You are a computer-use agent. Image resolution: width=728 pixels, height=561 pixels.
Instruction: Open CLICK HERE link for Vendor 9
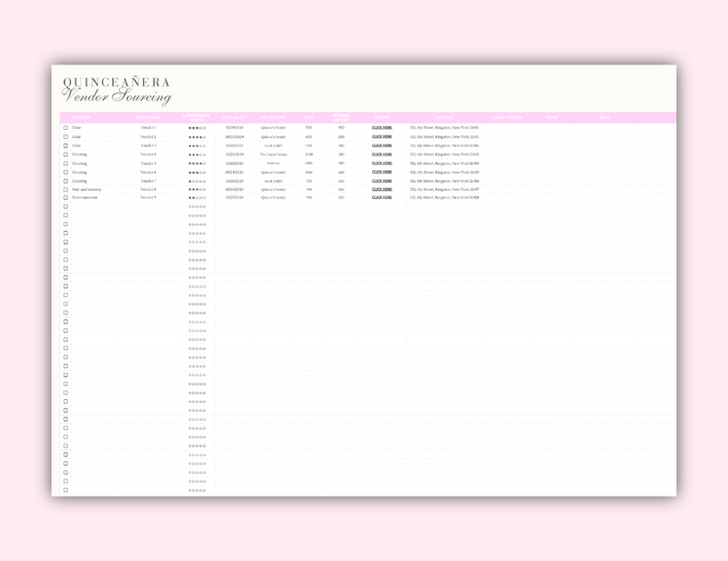(x=382, y=197)
